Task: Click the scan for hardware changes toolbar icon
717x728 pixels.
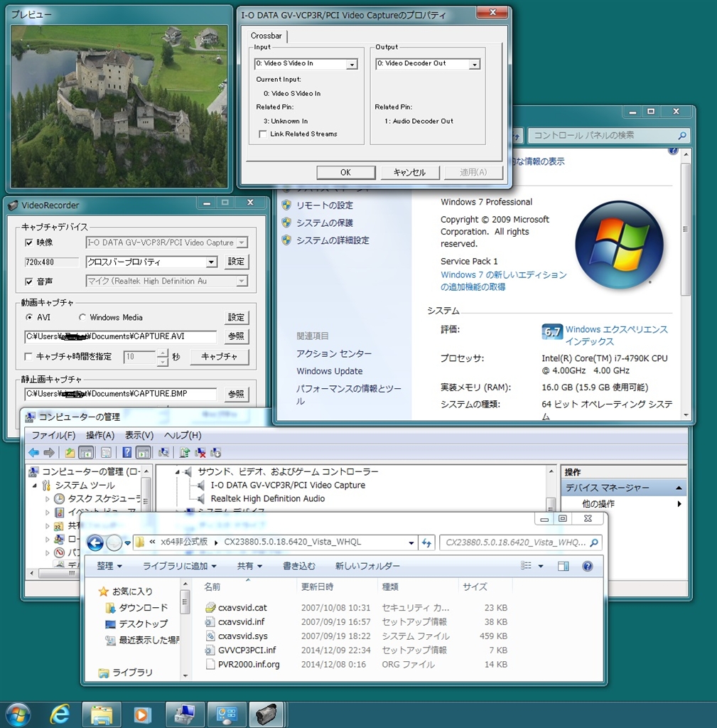Action: tap(163, 452)
